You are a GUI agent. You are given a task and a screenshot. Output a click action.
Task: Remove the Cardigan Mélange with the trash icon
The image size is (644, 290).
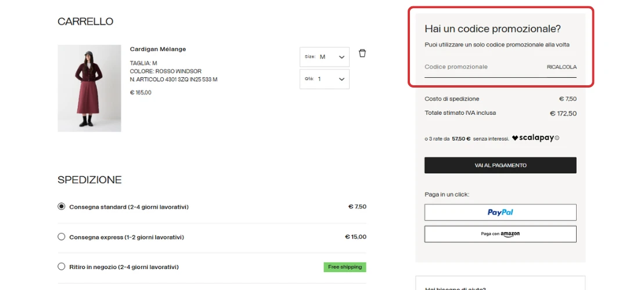(x=362, y=53)
